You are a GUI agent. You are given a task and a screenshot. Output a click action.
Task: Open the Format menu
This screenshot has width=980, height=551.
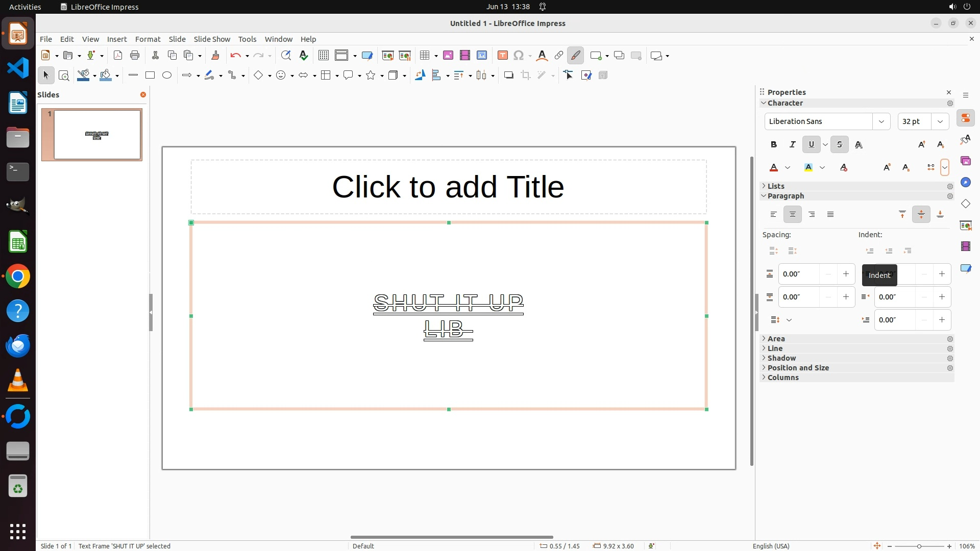[148, 39]
